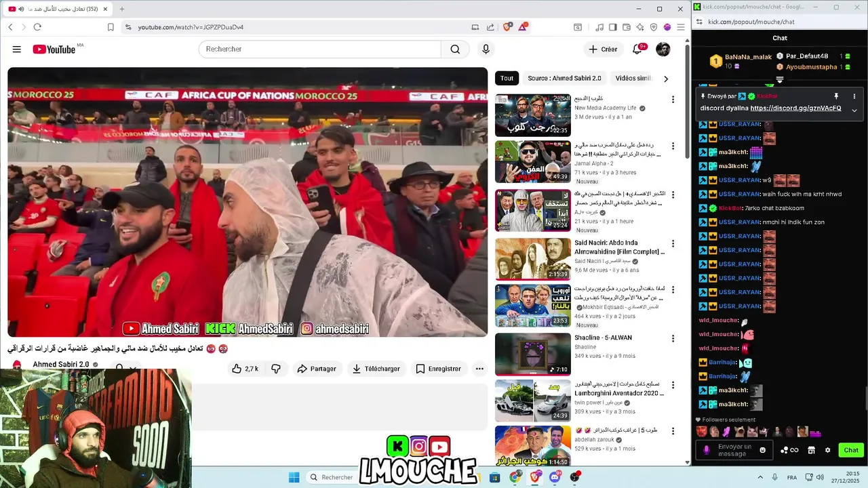Click the Enregistrer button

[x=438, y=369]
